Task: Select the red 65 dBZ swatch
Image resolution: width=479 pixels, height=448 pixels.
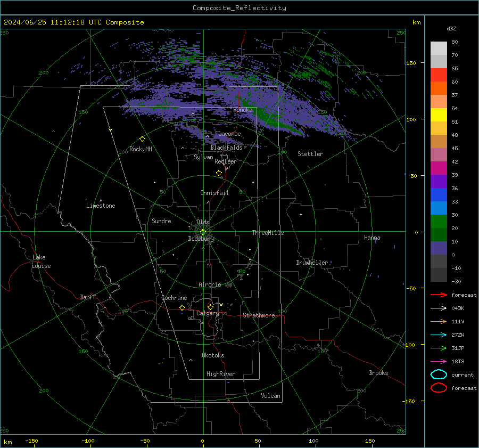Action: [439, 75]
